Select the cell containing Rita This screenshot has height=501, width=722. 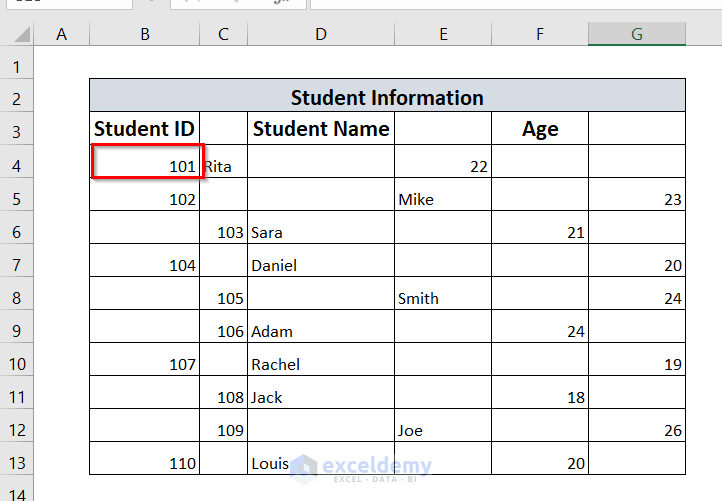[x=223, y=162]
